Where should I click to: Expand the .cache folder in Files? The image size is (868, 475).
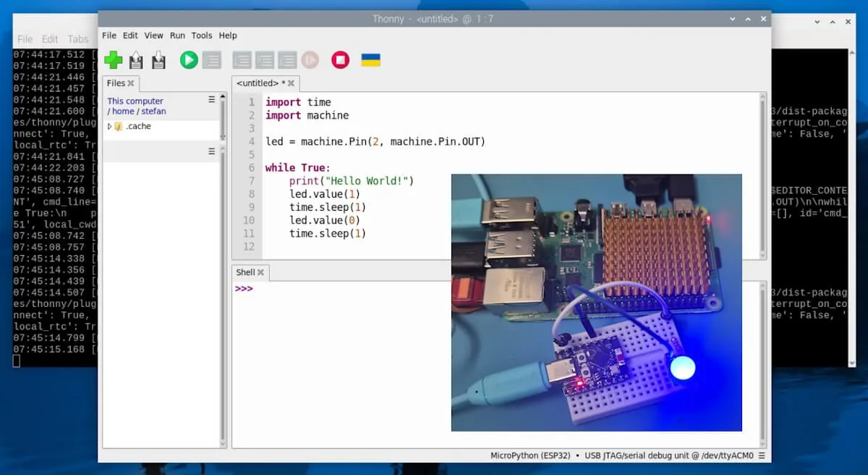110,127
